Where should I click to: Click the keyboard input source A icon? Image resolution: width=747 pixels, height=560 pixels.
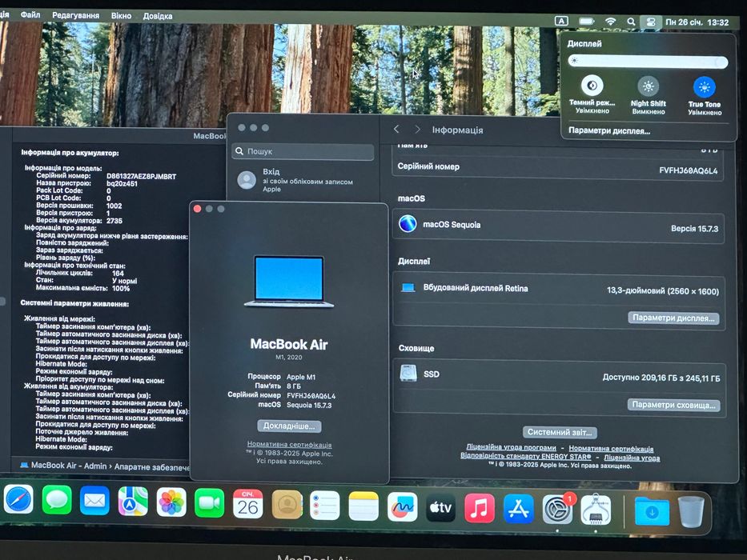click(562, 21)
